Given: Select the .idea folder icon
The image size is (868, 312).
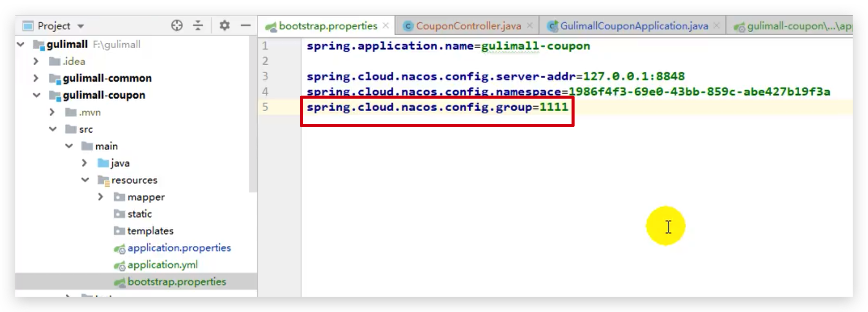Looking at the screenshot, I should pyautogui.click(x=55, y=61).
